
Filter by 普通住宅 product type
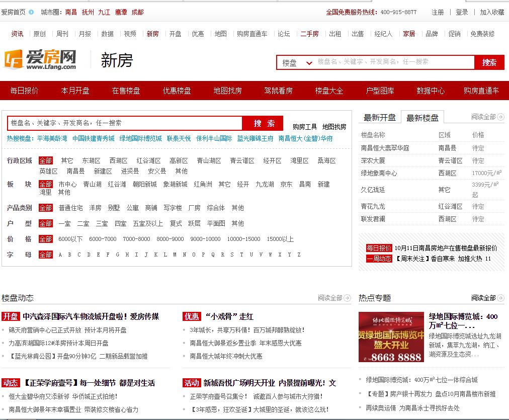coord(70,208)
